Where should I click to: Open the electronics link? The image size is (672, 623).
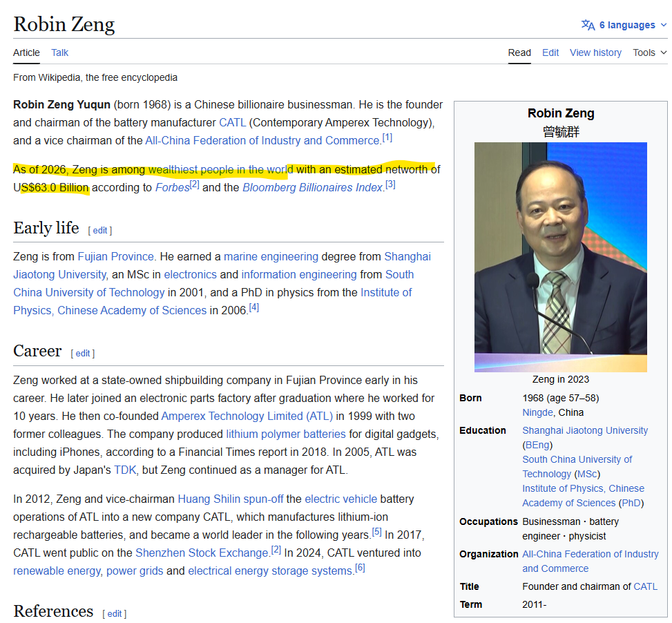(x=191, y=275)
